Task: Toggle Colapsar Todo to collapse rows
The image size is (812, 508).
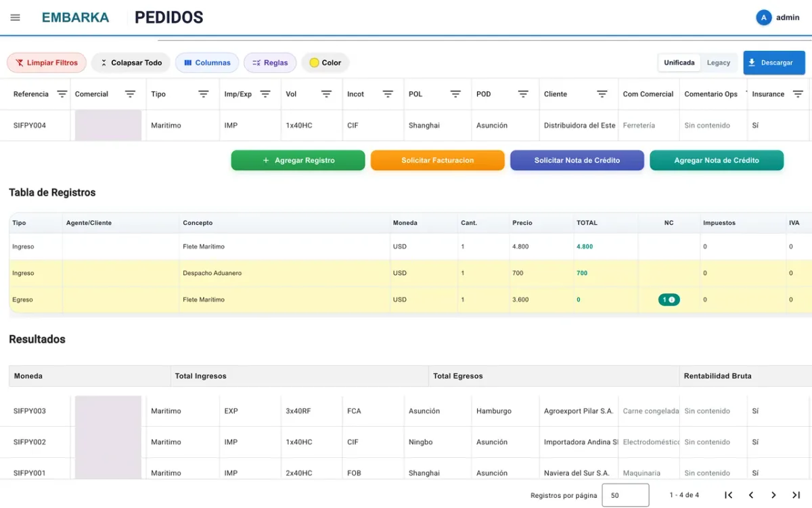Action: point(131,63)
